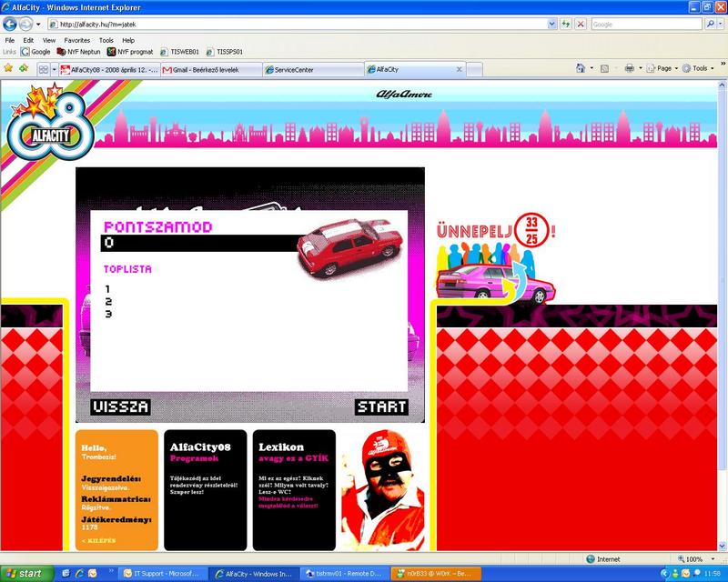Image resolution: width=728 pixels, height=582 pixels.
Task: Switch to tistmw01 Remote Desktop taskbar window
Action: (x=345, y=574)
